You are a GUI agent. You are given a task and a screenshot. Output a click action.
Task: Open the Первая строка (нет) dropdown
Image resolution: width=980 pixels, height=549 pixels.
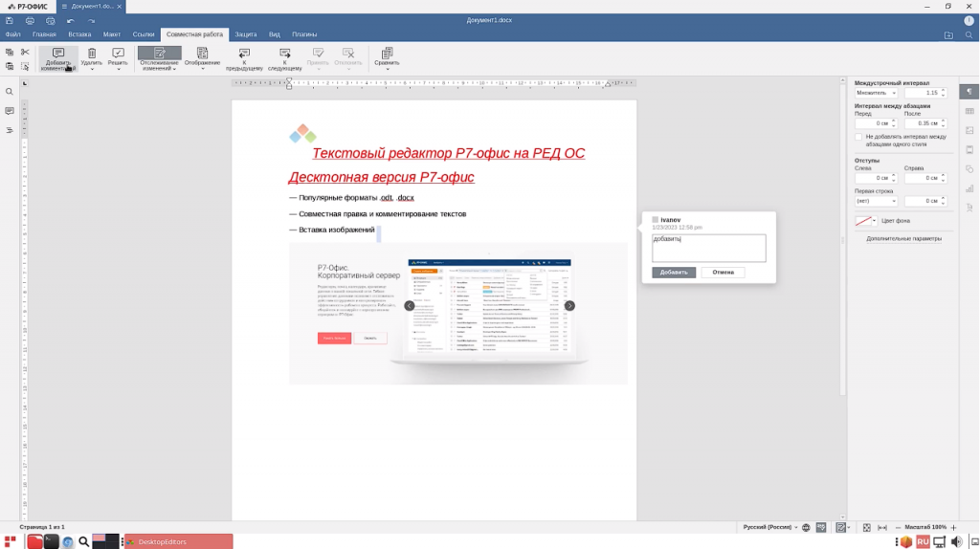(877, 201)
